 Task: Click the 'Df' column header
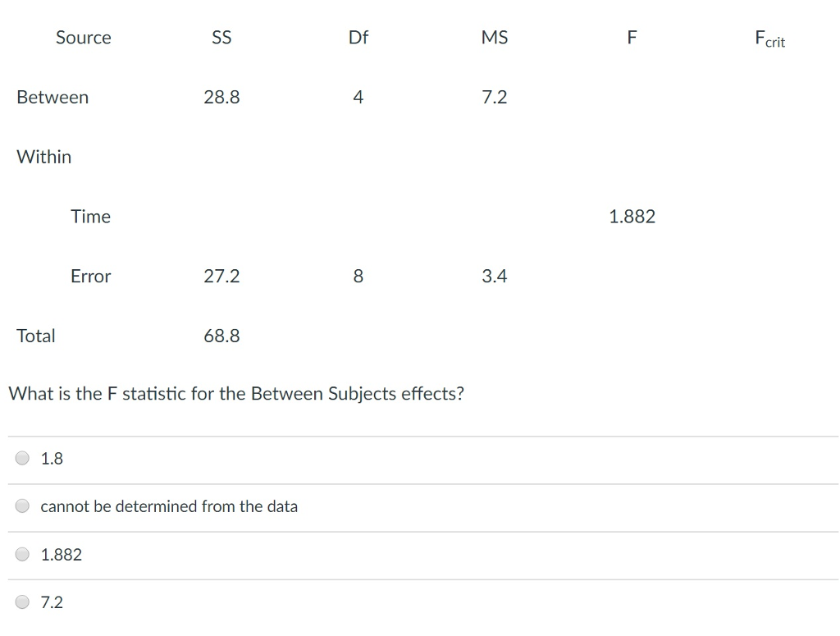(x=358, y=37)
